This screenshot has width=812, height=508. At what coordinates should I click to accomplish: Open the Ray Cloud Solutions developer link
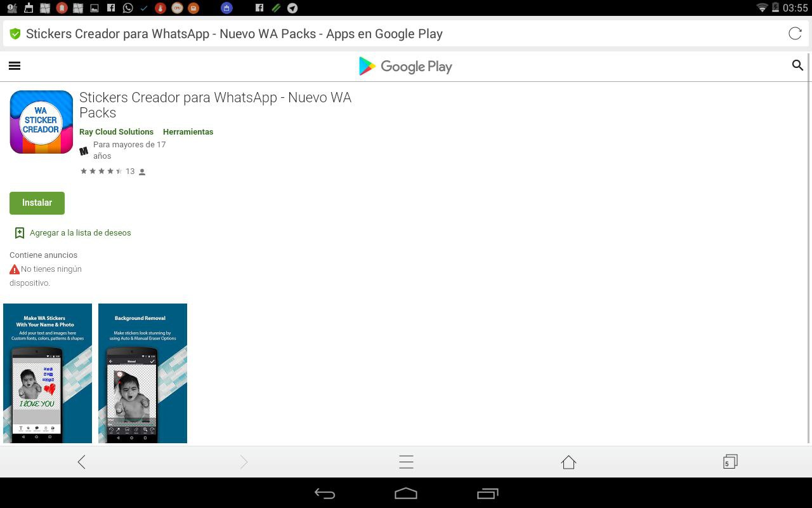[116, 132]
